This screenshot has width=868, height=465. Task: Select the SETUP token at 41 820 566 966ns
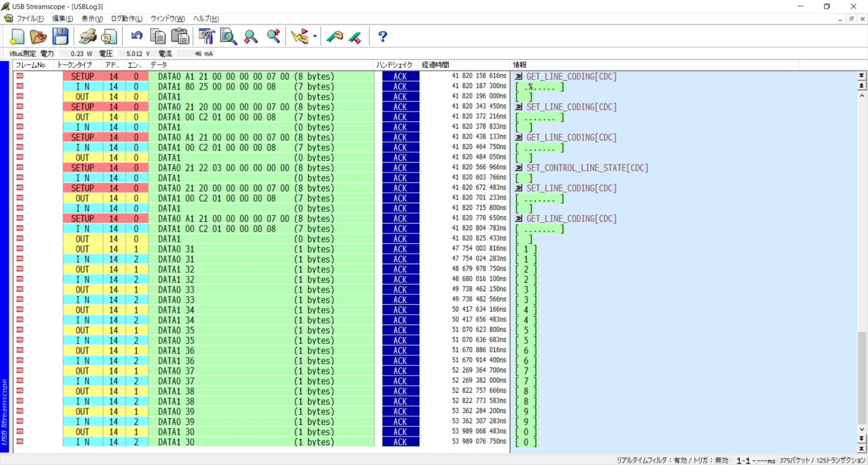(x=82, y=167)
